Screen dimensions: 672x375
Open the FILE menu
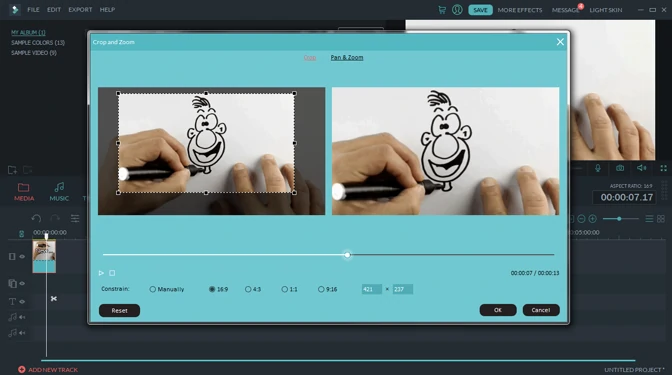tap(33, 9)
